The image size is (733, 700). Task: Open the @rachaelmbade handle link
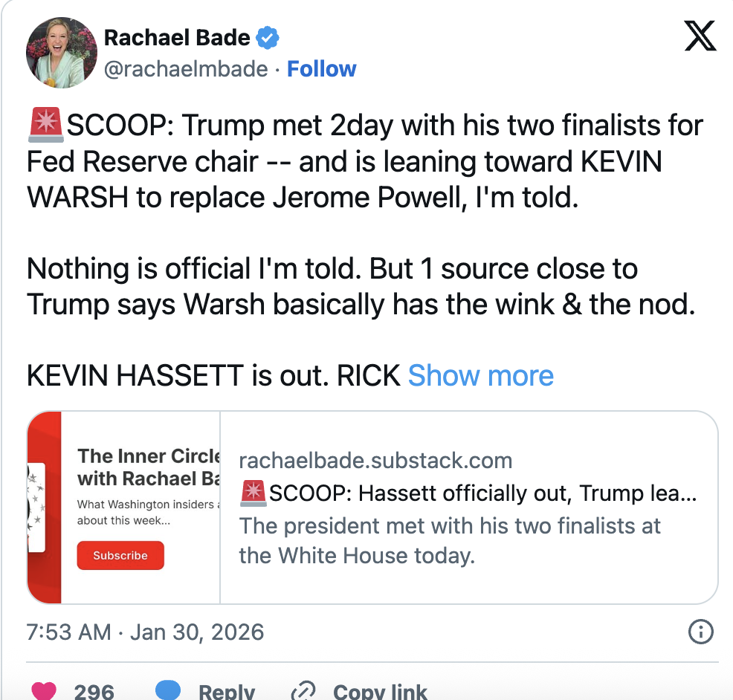tap(185, 69)
